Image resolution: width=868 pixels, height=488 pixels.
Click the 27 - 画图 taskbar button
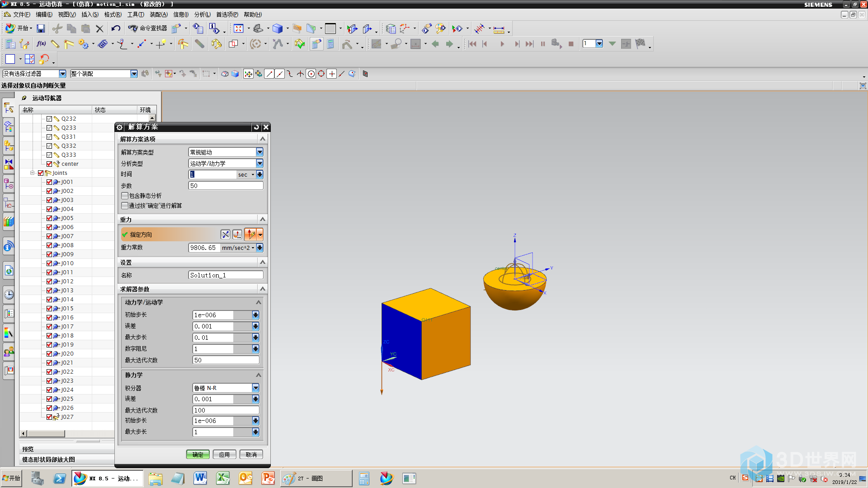[x=316, y=478]
